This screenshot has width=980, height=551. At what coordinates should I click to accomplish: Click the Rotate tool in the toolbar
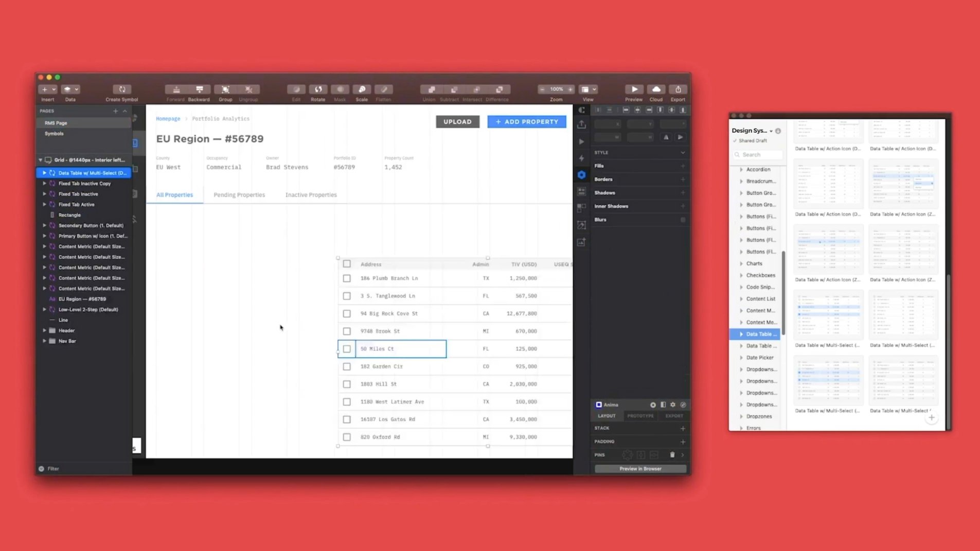tap(318, 93)
